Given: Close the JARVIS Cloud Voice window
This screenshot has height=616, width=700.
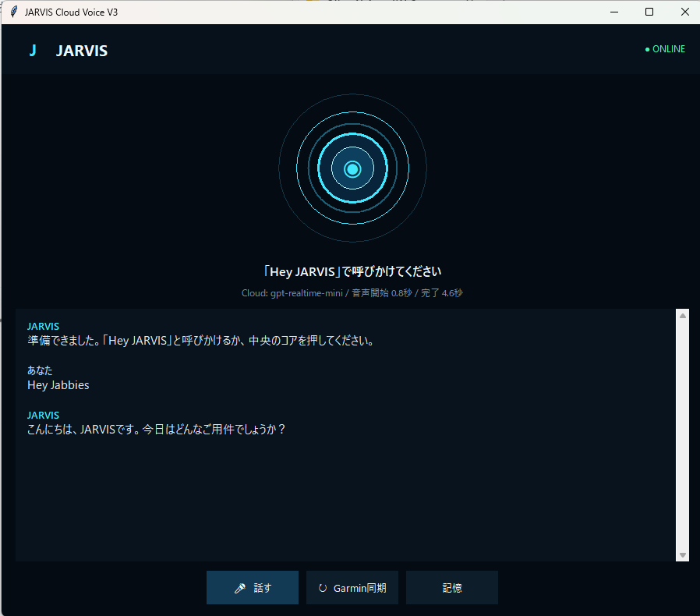Looking at the screenshot, I should pyautogui.click(x=685, y=12).
